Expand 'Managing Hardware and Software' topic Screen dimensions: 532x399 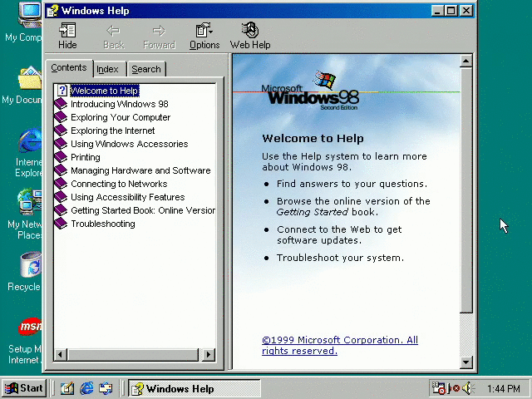[140, 170]
